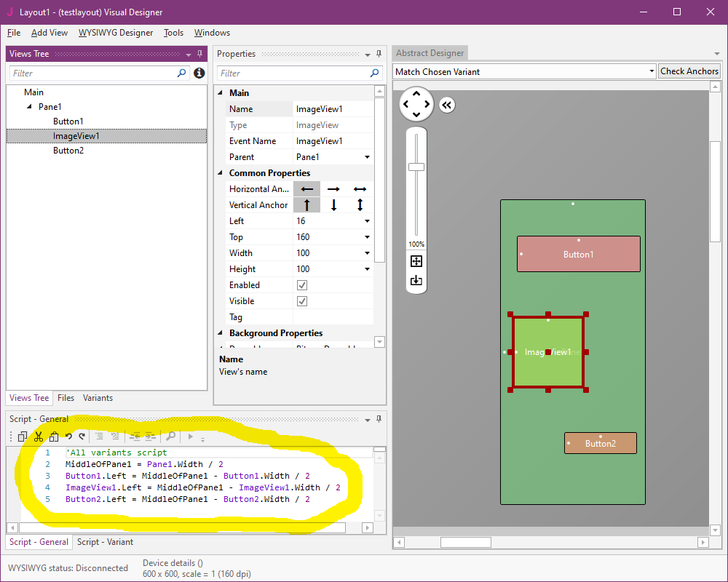Open the File menu
Image resolution: width=728 pixels, height=582 pixels.
[14, 33]
